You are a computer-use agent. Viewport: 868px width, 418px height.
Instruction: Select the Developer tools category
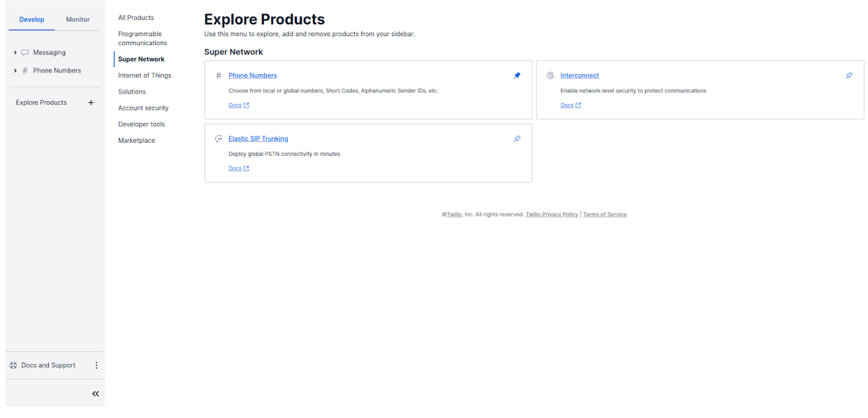pyautogui.click(x=141, y=125)
